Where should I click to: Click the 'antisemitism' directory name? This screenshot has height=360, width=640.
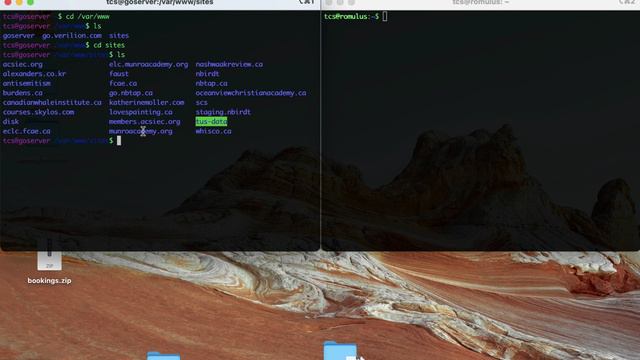click(27, 83)
